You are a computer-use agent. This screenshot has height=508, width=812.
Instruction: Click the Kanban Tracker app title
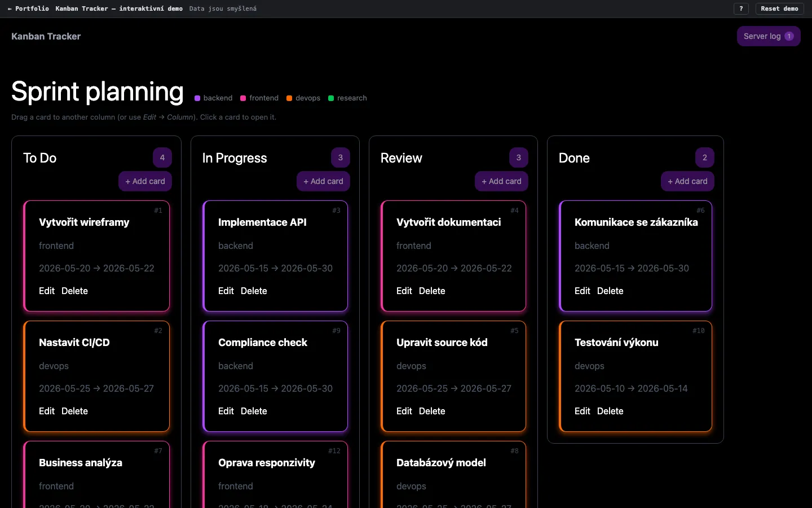tap(46, 36)
